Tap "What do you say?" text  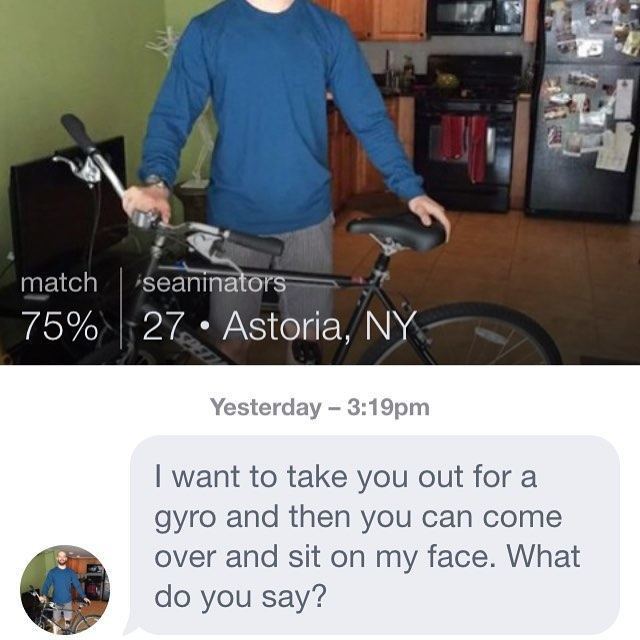click(367, 576)
